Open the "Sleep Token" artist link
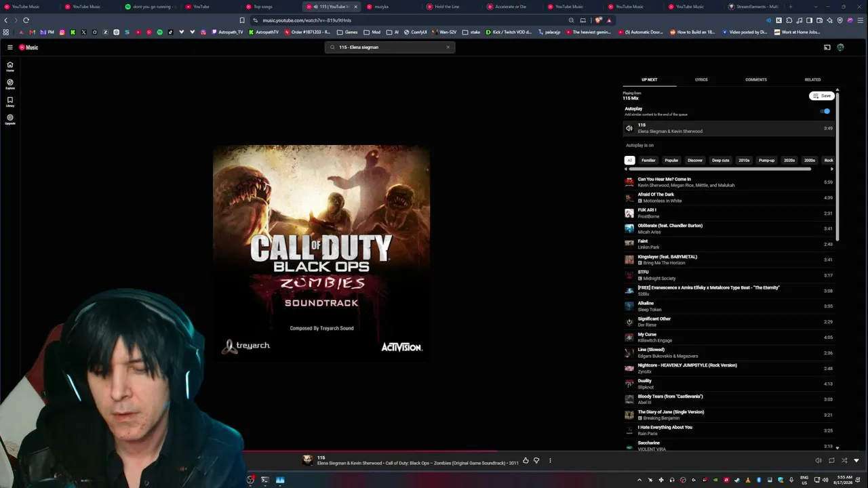The width and height of the screenshot is (868, 488). coord(650,310)
